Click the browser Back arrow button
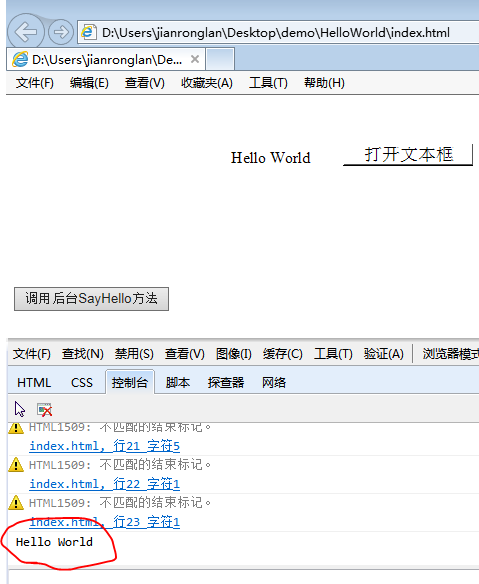479x584 pixels. click(x=26, y=32)
